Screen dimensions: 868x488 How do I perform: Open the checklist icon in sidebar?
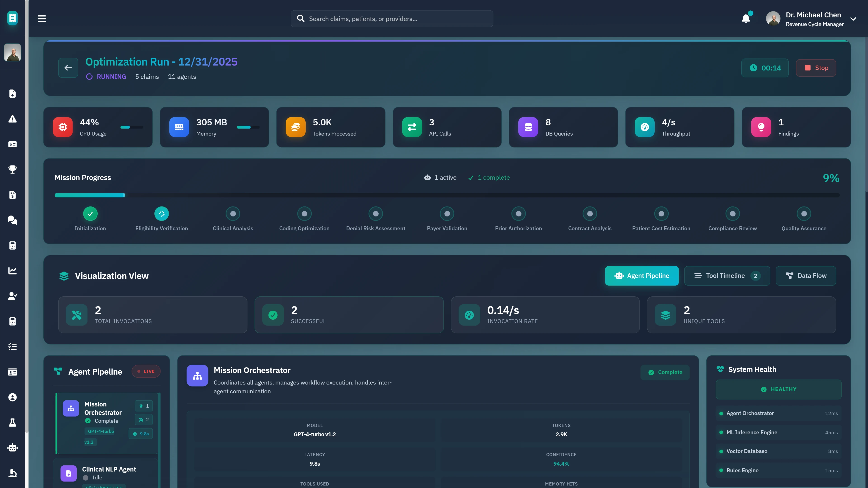click(x=12, y=347)
